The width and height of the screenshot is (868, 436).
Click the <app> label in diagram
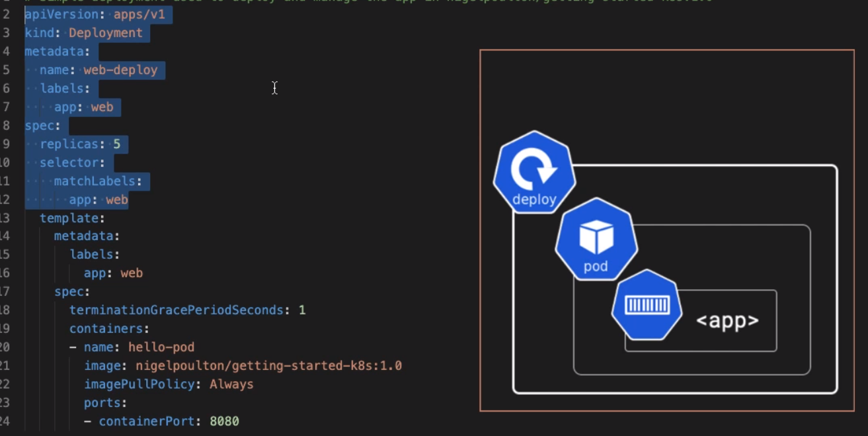pyautogui.click(x=727, y=321)
